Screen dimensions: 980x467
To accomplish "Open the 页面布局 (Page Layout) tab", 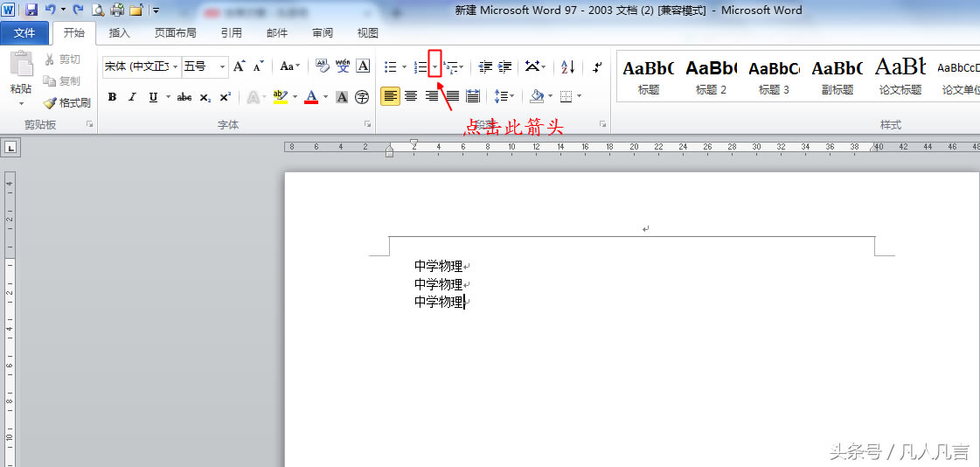I will point(175,33).
